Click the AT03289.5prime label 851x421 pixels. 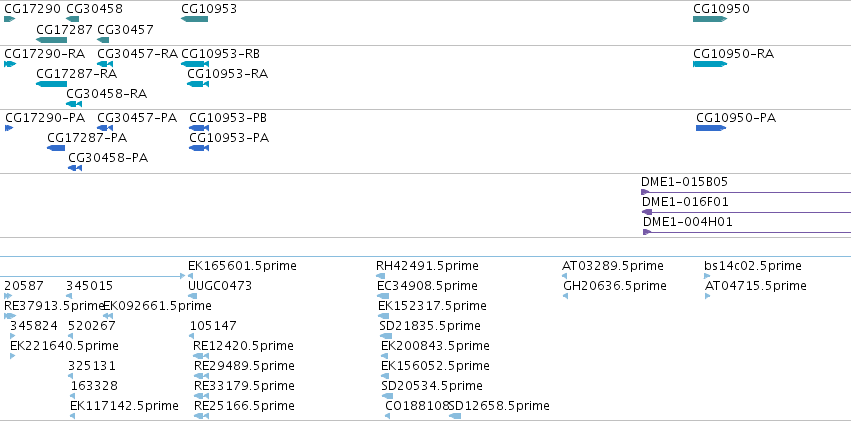tap(613, 266)
